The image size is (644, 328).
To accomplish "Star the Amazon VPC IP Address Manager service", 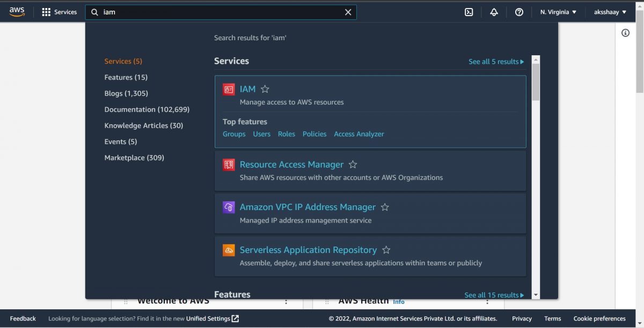I will click(385, 207).
